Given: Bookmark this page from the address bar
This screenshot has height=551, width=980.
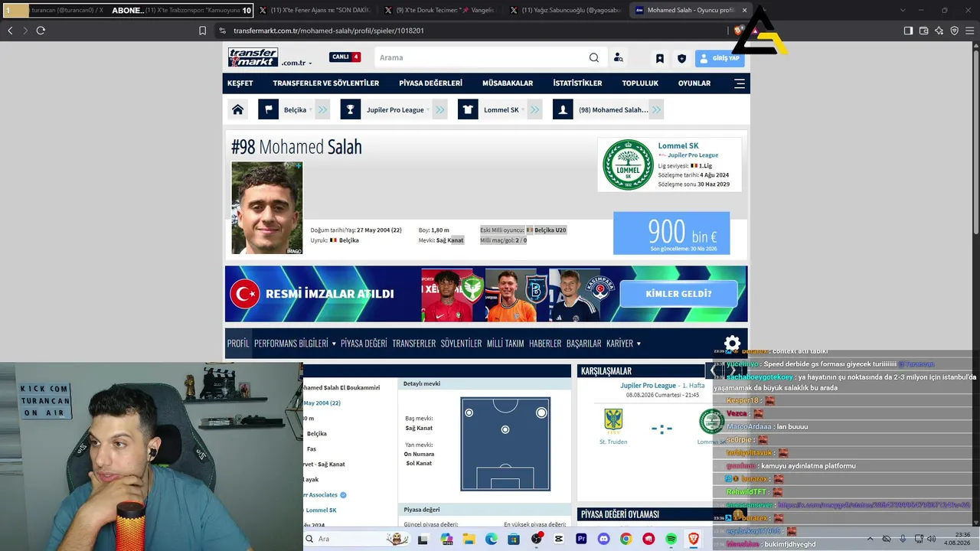Looking at the screenshot, I should (202, 31).
